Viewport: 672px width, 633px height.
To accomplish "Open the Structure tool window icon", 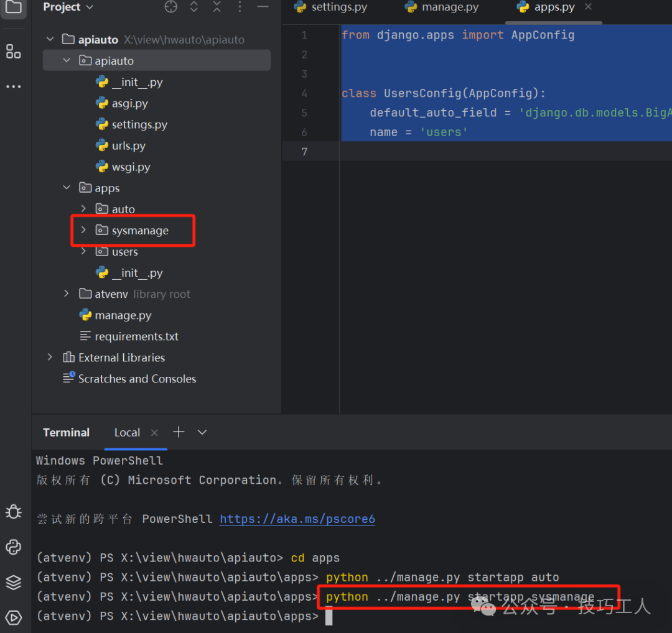I will click(x=13, y=52).
